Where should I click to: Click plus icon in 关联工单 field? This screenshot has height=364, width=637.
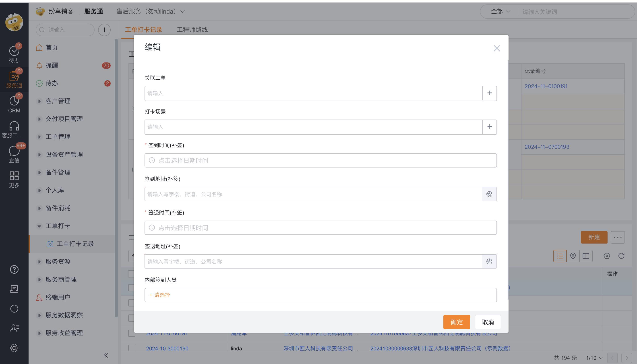coord(490,93)
